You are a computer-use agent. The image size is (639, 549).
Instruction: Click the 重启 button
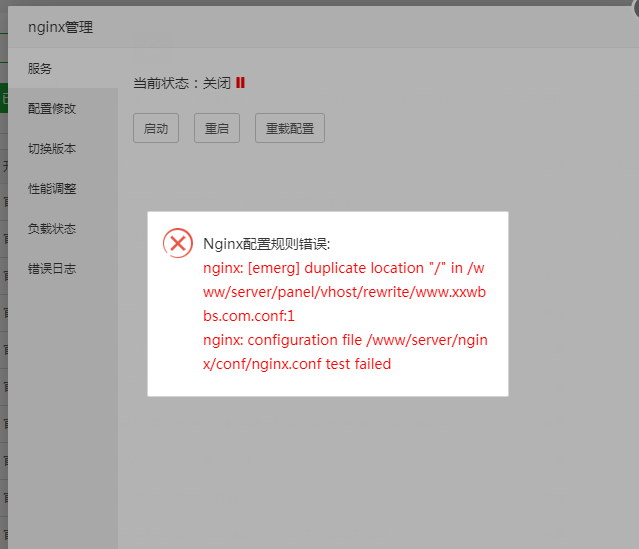(x=217, y=128)
